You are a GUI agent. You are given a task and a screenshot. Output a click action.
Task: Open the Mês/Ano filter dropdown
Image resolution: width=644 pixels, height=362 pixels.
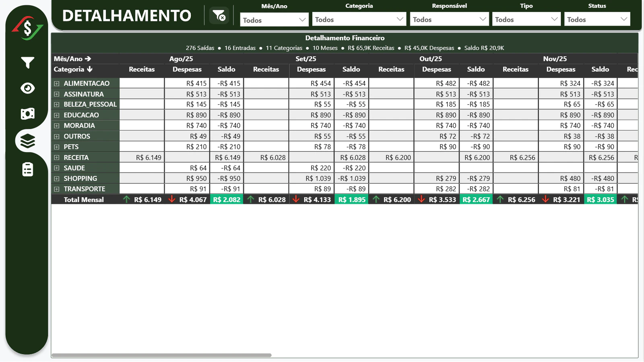click(x=274, y=20)
